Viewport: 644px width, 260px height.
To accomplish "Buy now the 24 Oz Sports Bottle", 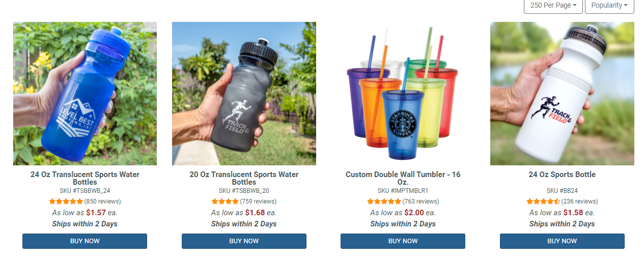I will [562, 241].
